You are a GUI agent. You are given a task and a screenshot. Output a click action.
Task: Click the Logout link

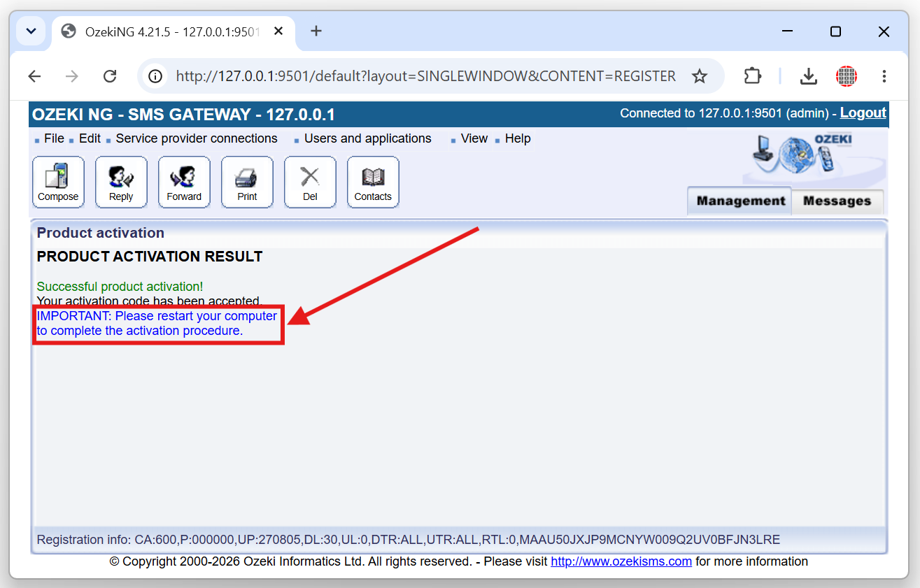[x=863, y=113]
